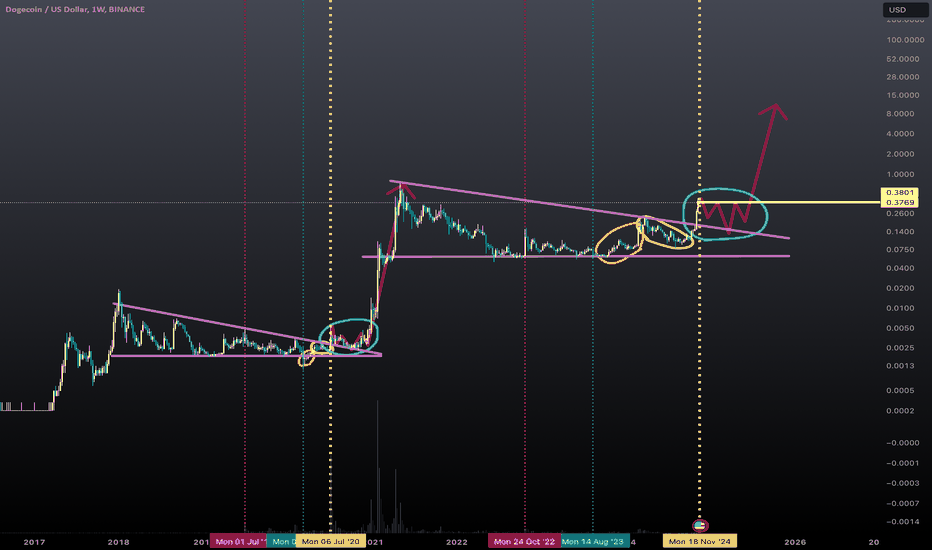Click the 0.0025 price axis value
932x550 pixels.
point(900,348)
